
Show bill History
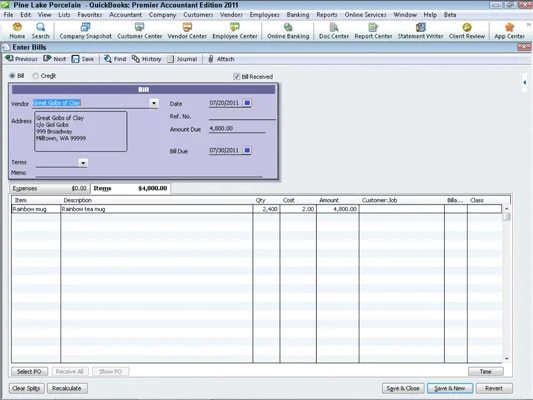pos(147,59)
